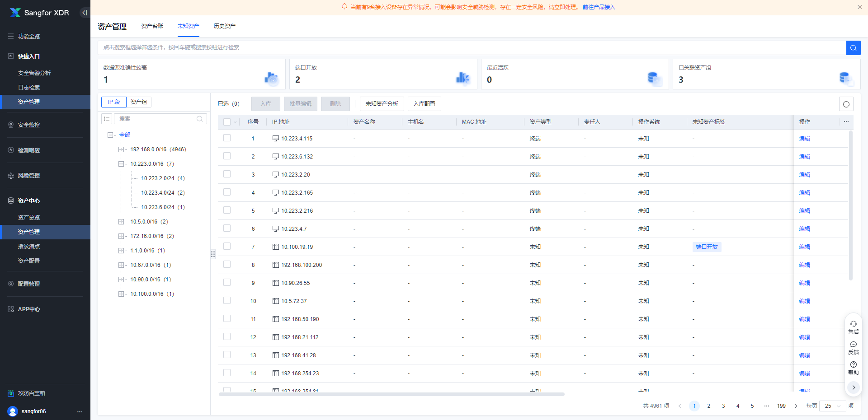Open the 售后 support headset icon
The width and height of the screenshot is (868, 420).
853,327
